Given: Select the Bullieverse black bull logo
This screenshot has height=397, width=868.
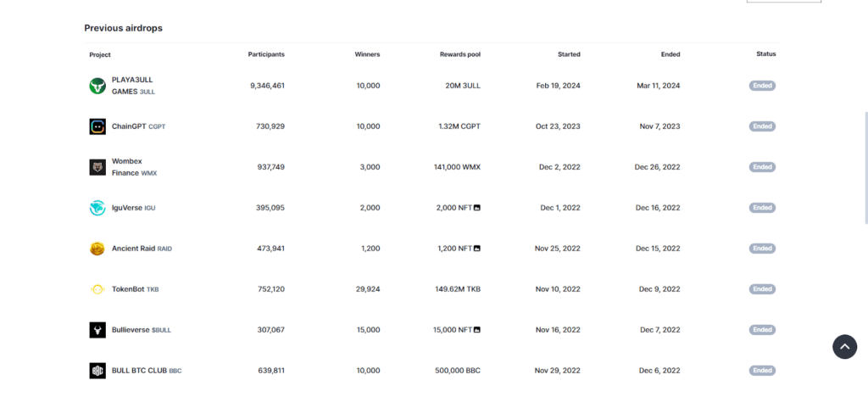Looking at the screenshot, I should click(97, 330).
